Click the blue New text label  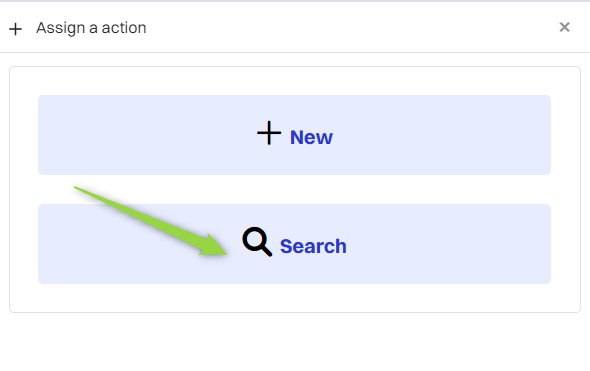[x=311, y=137]
